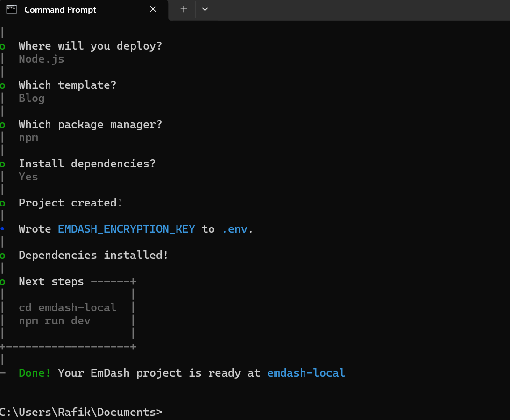Click the 'Which template?' question

click(x=68, y=85)
